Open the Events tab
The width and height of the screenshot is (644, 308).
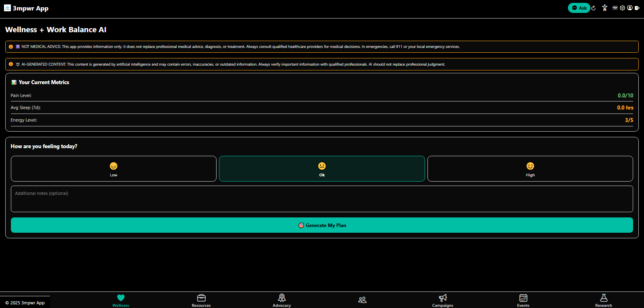[x=523, y=300]
